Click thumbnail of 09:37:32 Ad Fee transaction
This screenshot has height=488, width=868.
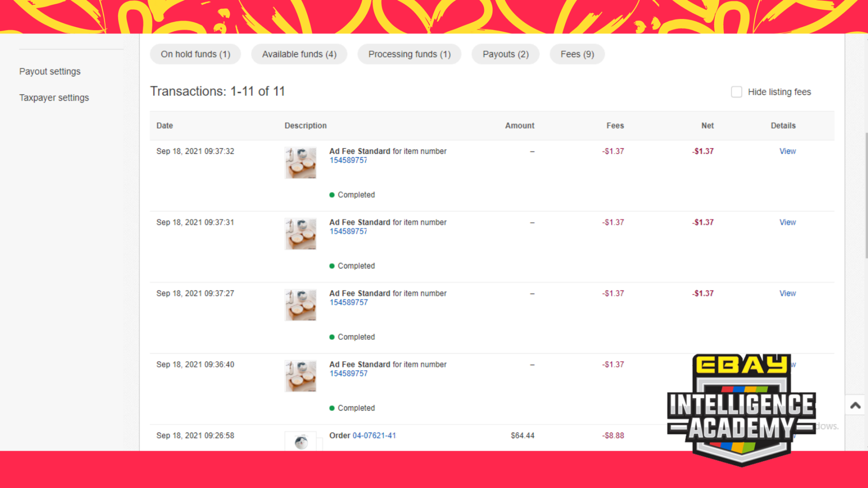[300, 163]
